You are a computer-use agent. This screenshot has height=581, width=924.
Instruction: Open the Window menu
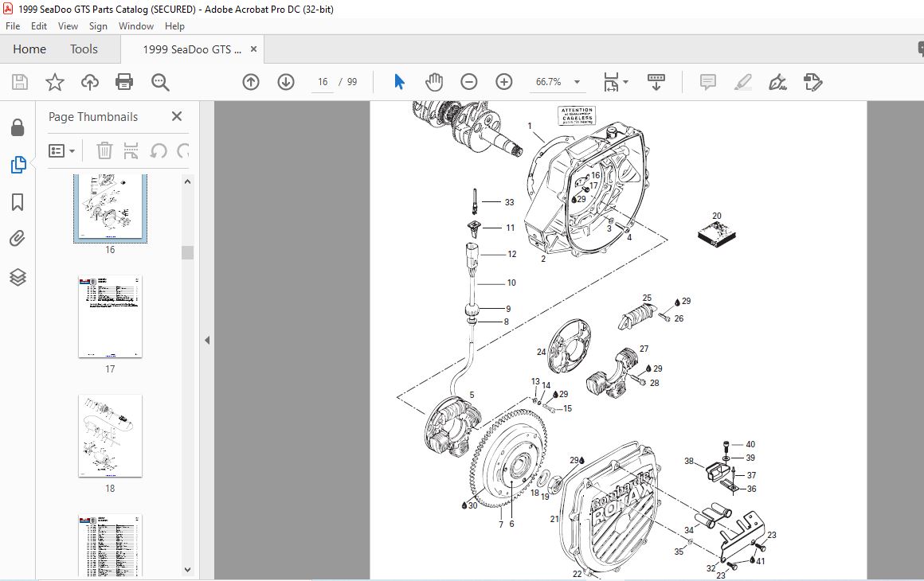136,26
